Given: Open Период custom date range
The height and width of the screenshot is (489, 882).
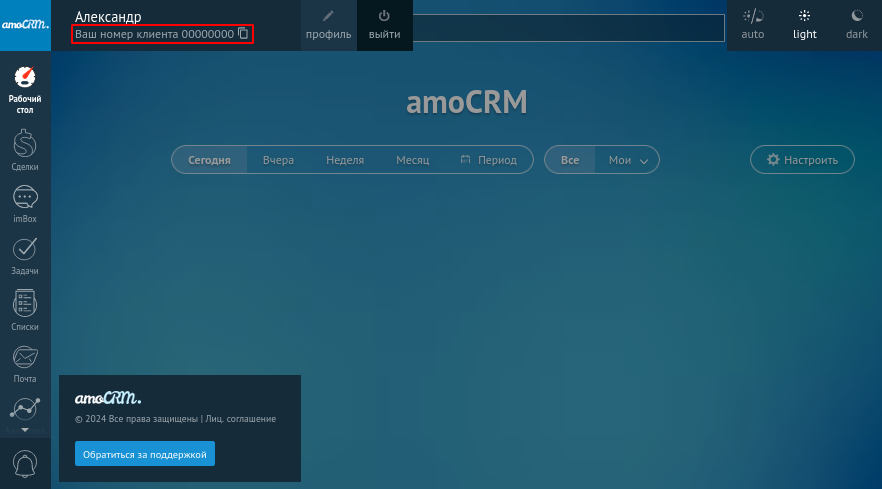Looking at the screenshot, I should (x=488, y=160).
